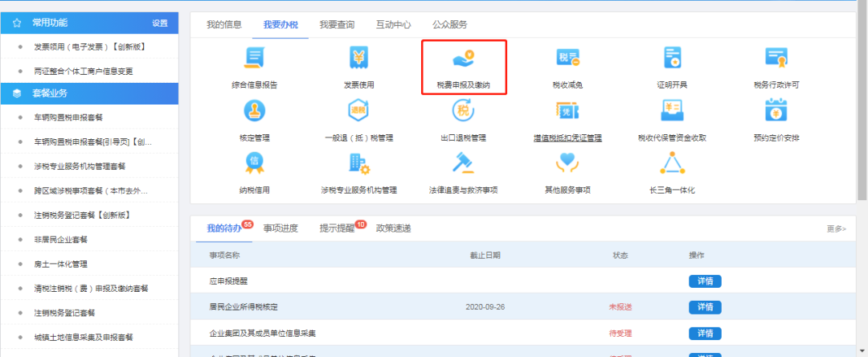Open 税务行政许可 icon
The width and height of the screenshot is (868, 357).
pyautogui.click(x=776, y=58)
